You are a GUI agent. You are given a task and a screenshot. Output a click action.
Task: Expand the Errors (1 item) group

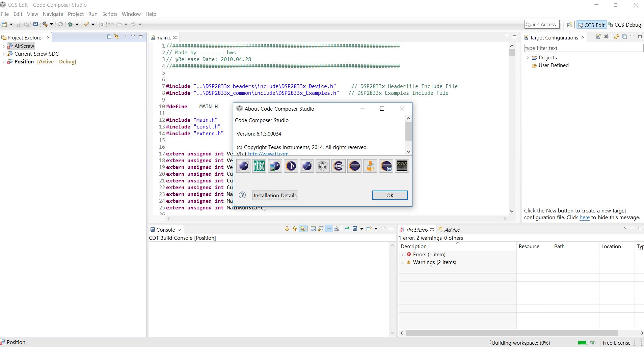[402, 254]
